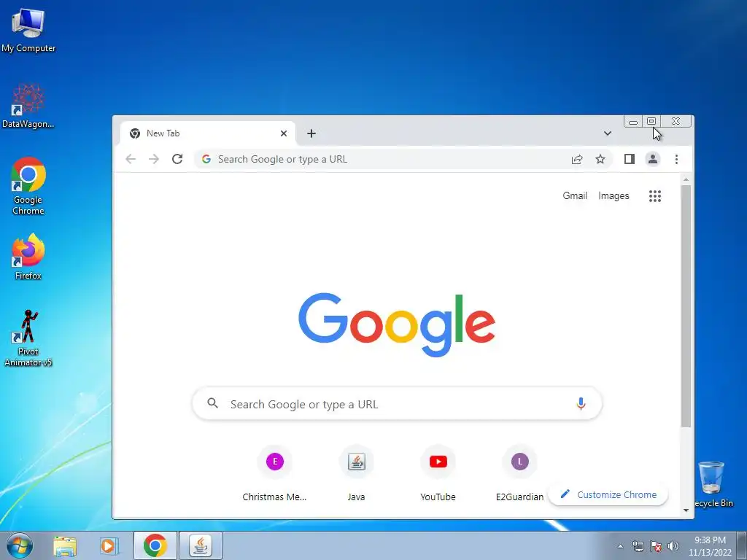Expand the tab search chevron
Screen dimensions: 747x560
[608, 133]
